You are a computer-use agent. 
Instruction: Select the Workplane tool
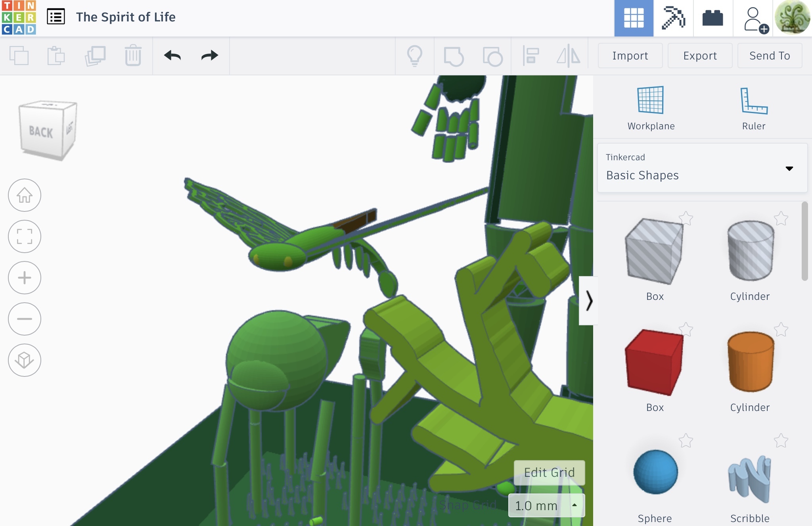click(651, 108)
